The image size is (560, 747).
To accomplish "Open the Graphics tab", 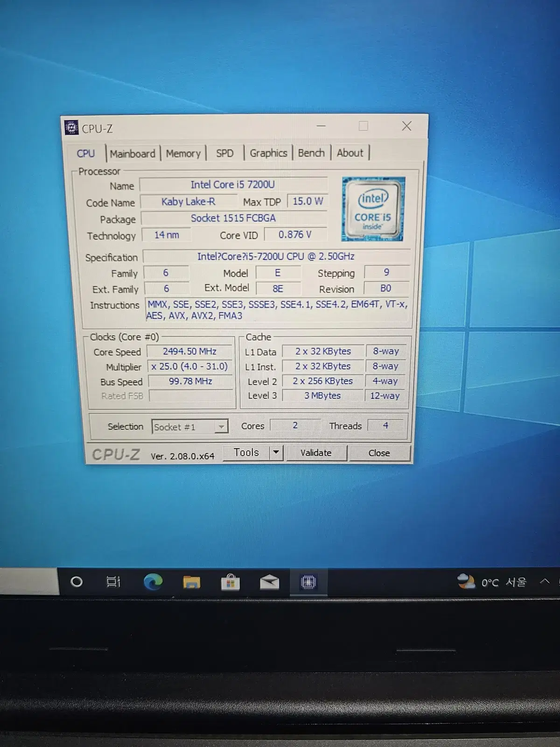I will pyautogui.click(x=268, y=153).
